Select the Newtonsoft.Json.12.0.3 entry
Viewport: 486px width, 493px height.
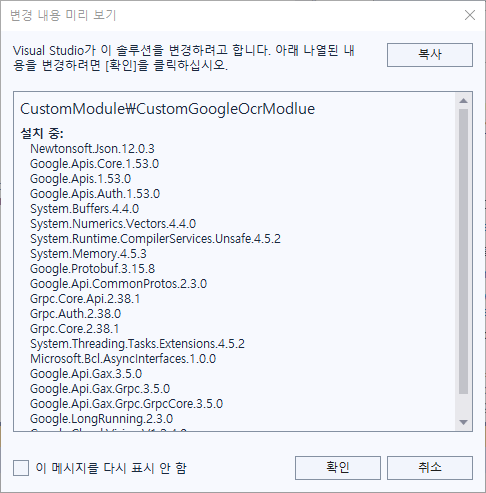(x=92, y=149)
